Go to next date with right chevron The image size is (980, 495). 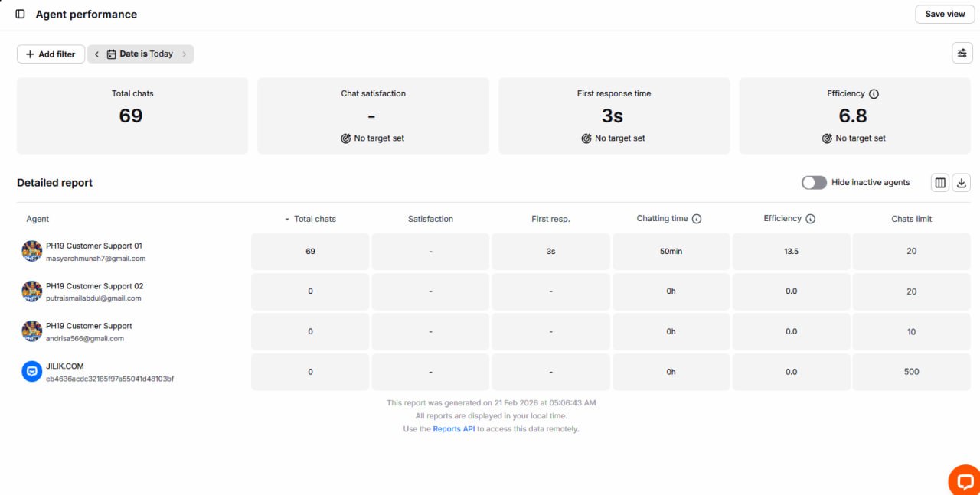185,54
